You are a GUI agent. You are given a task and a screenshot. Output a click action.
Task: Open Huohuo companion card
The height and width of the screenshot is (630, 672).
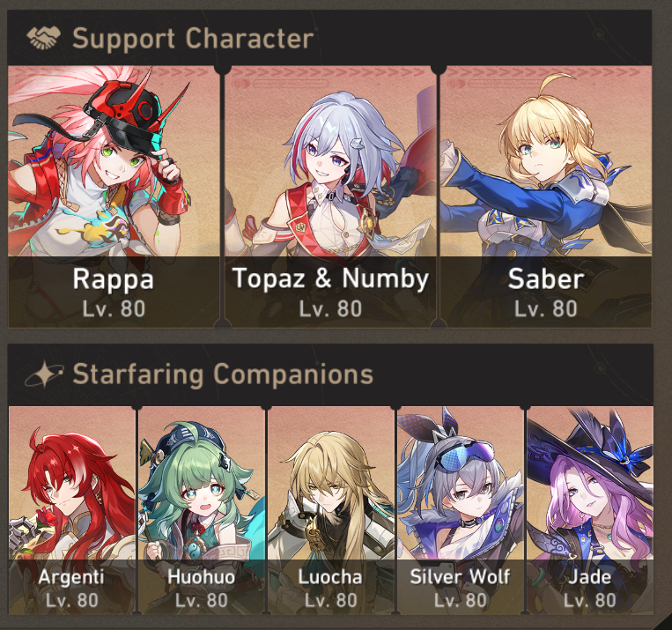click(202, 510)
